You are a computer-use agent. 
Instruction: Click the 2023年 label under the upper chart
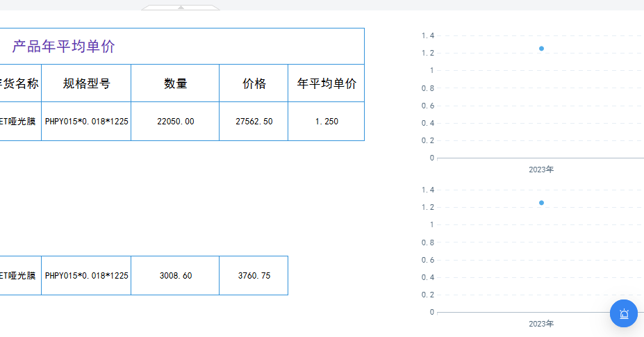click(x=541, y=170)
